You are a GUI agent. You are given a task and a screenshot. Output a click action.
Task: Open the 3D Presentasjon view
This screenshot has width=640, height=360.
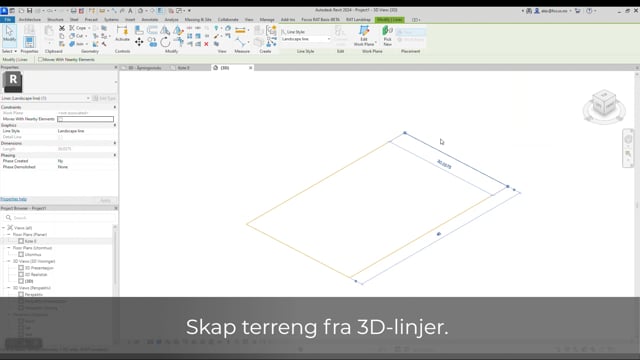(x=39, y=268)
